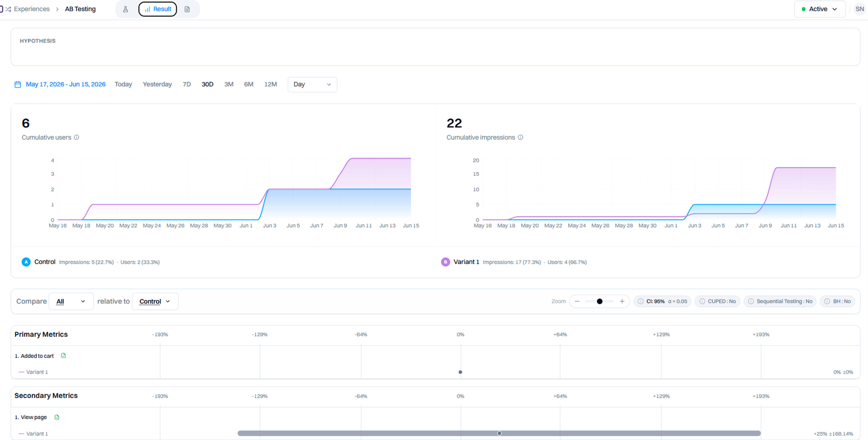The width and height of the screenshot is (868, 440).
Task: Click green document icon beside View page
Action: pos(57,417)
